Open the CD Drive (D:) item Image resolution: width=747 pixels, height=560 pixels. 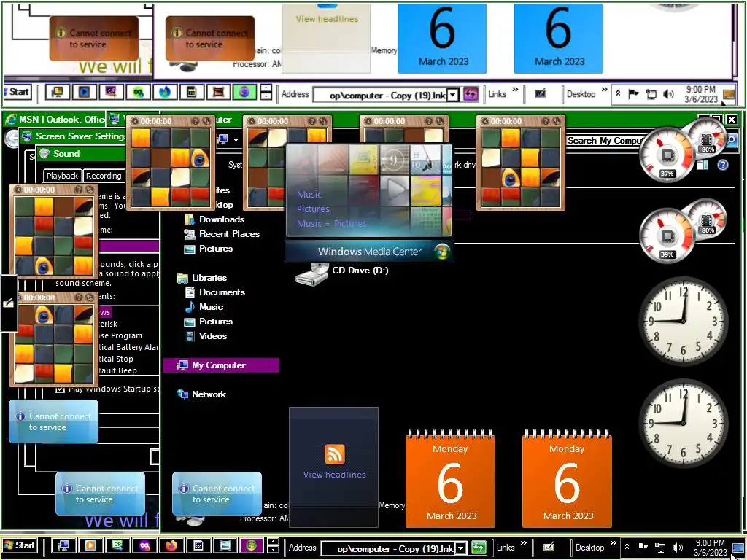pos(342,273)
